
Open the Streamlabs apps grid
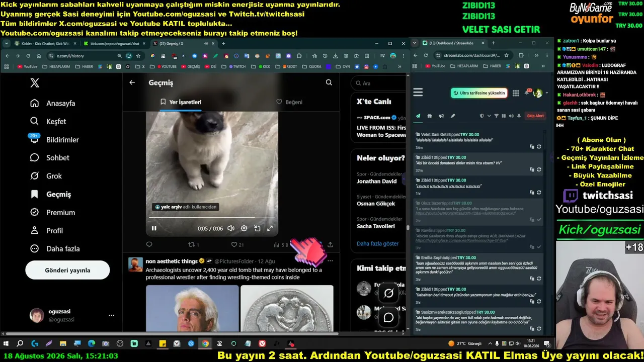[516, 93]
